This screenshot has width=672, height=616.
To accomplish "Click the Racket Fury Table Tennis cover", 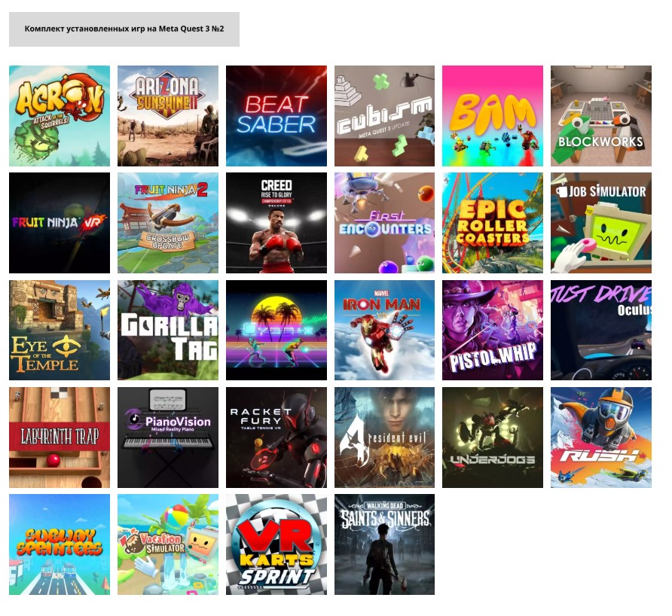I will pos(276,438).
